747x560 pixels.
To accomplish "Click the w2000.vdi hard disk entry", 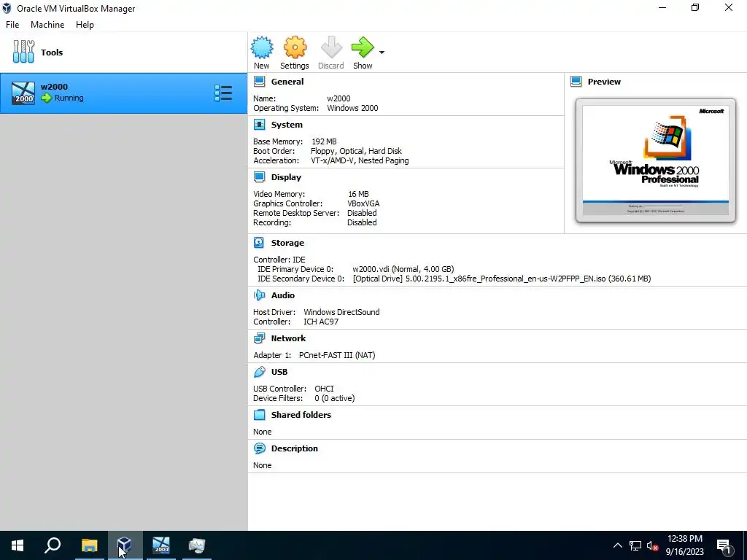I will click(403, 269).
